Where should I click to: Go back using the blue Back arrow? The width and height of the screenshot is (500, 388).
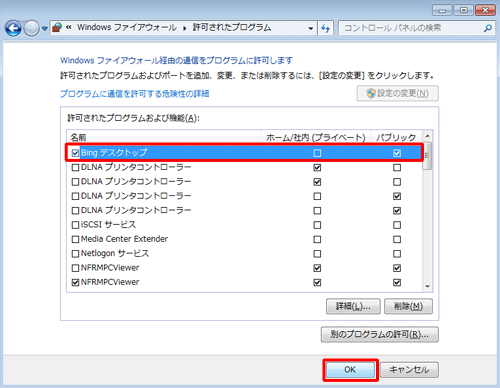tap(13, 28)
